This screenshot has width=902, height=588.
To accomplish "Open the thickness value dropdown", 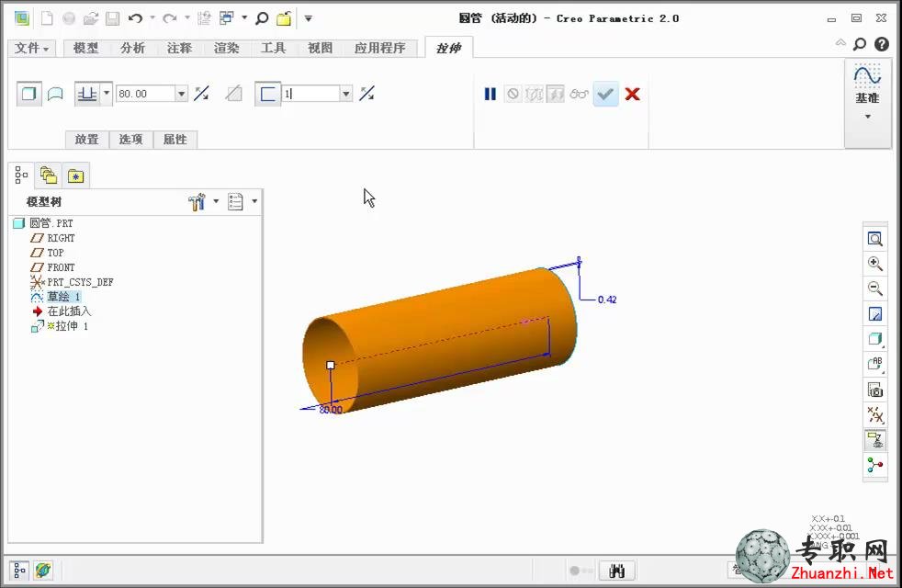I will click(x=345, y=94).
